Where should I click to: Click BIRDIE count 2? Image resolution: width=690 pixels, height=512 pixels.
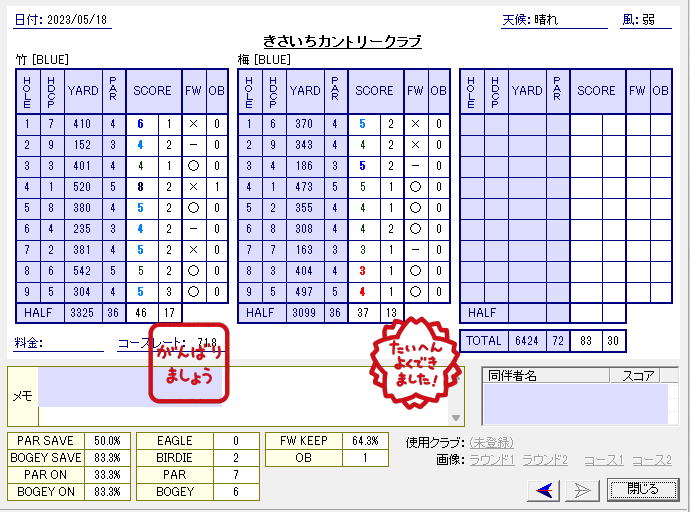[236, 458]
